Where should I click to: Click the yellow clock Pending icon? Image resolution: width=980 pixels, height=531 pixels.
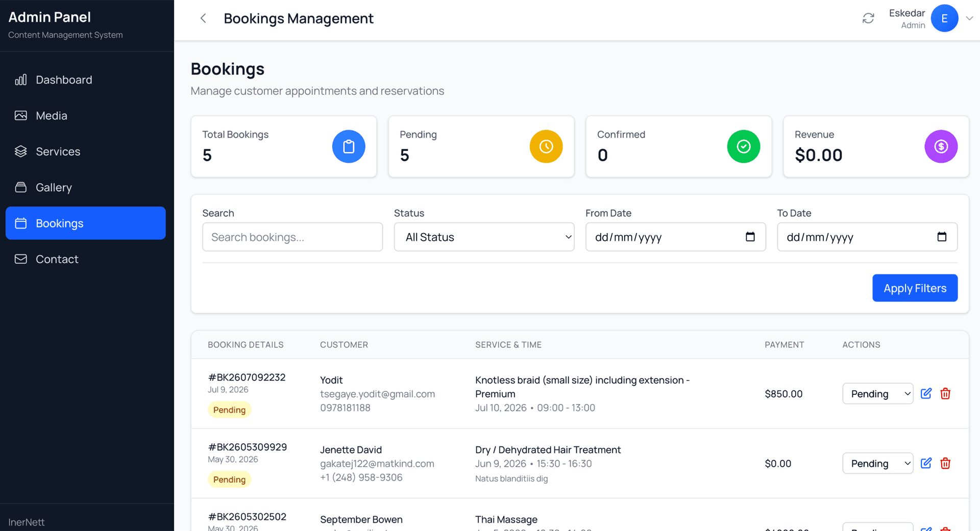pos(546,146)
